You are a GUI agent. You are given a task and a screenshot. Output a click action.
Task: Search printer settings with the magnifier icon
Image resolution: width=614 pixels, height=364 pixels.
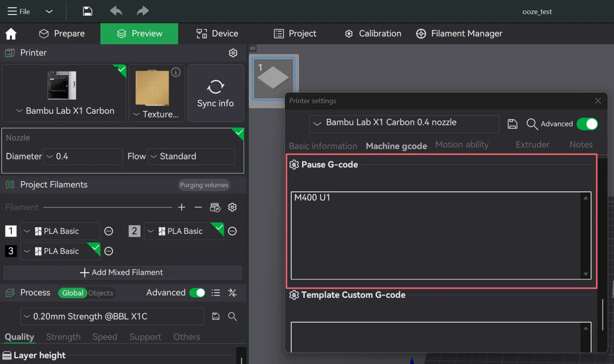(532, 124)
